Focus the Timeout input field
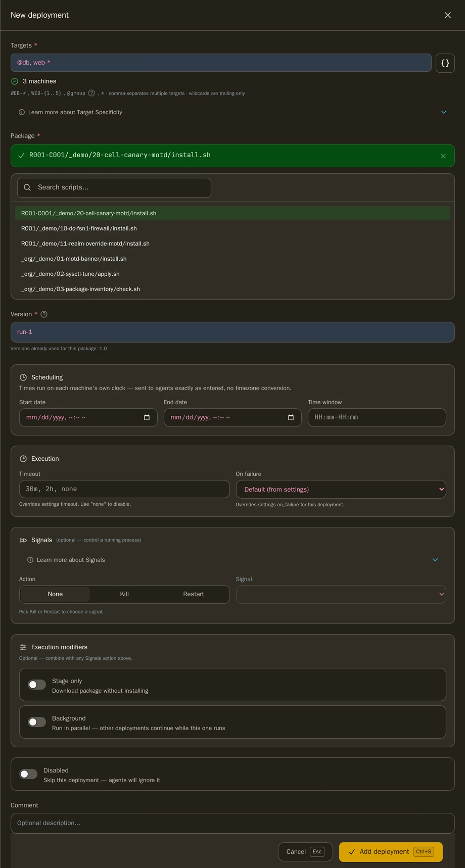Image resolution: width=465 pixels, height=868 pixels. [124, 489]
